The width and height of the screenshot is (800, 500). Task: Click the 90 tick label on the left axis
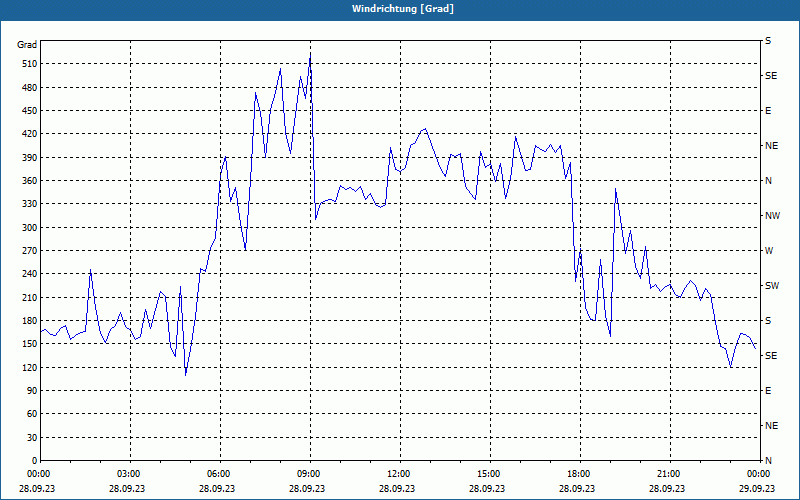[32, 391]
